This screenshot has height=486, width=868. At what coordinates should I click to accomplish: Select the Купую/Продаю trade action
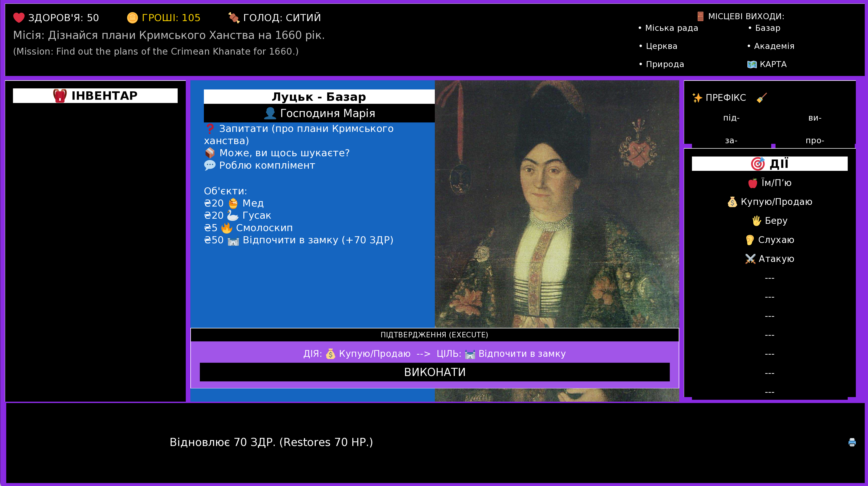click(770, 202)
